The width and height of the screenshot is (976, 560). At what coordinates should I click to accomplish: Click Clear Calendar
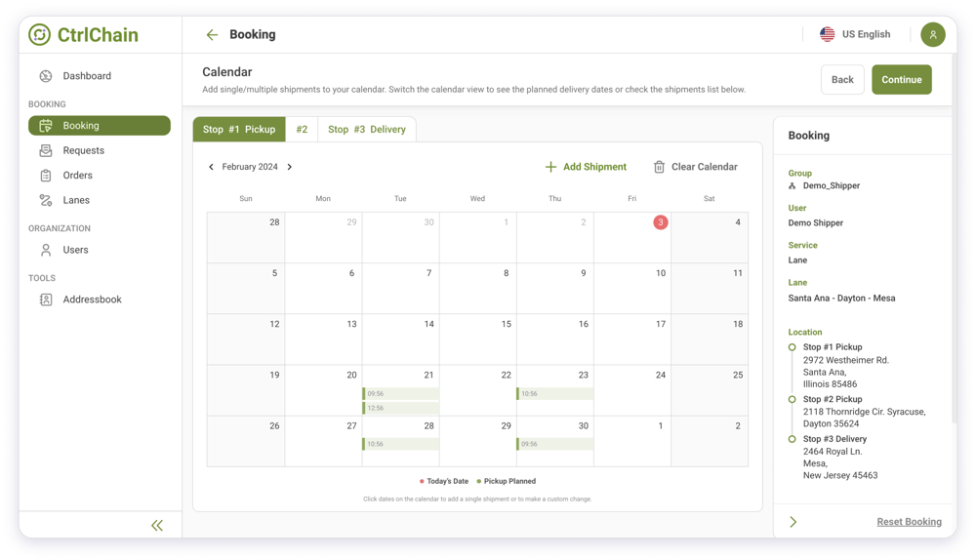tap(695, 167)
